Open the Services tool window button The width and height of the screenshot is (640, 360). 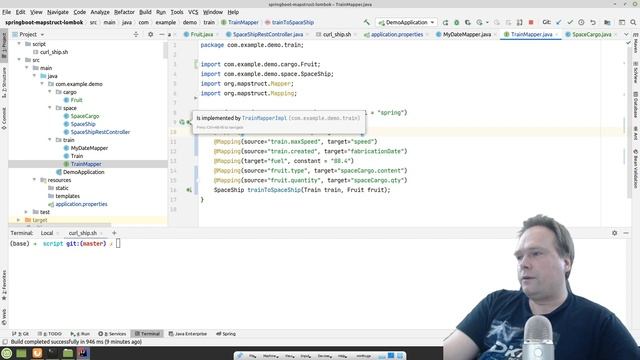[112, 334]
